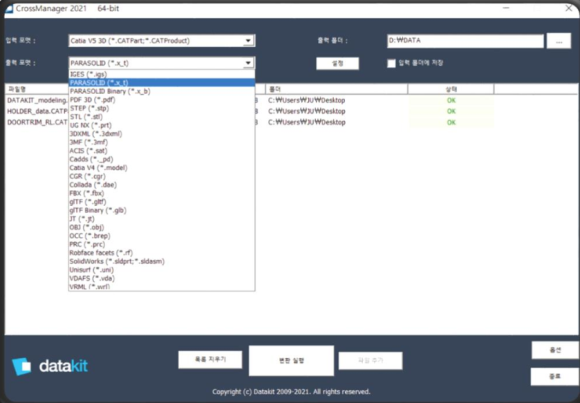Click the clear list button

pos(210,360)
